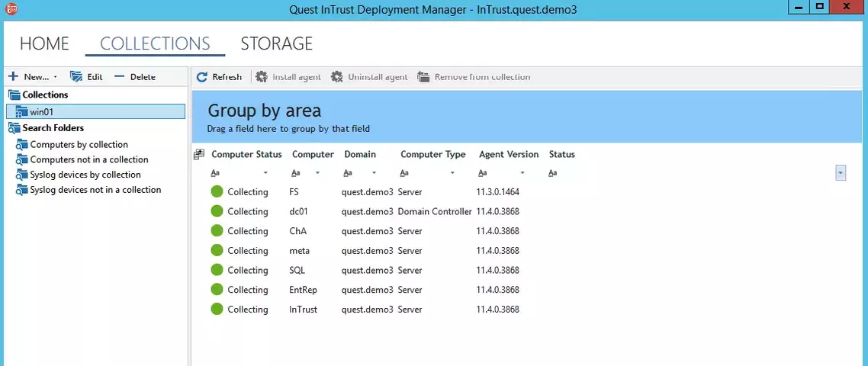Click the green status icon for InTrust
The image size is (868, 366).
(x=217, y=309)
